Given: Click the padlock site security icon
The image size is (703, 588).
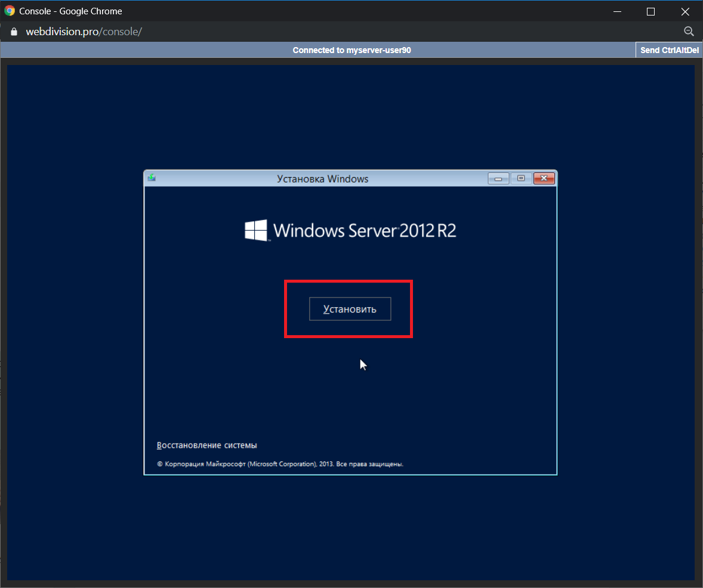Looking at the screenshot, I should [x=15, y=32].
